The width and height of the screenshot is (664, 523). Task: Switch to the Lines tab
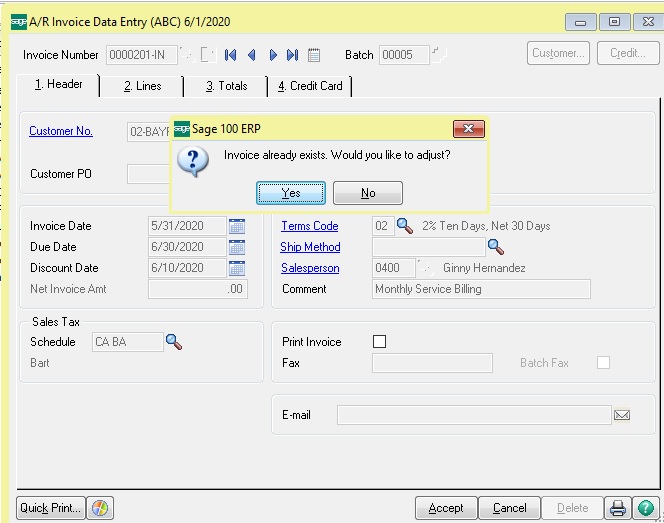[x=142, y=86]
